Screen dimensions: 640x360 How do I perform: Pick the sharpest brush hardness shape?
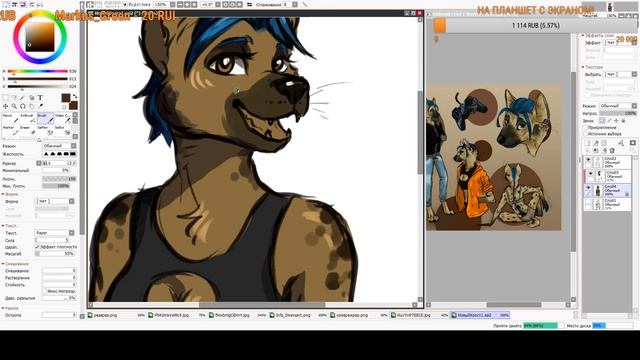[73, 154]
